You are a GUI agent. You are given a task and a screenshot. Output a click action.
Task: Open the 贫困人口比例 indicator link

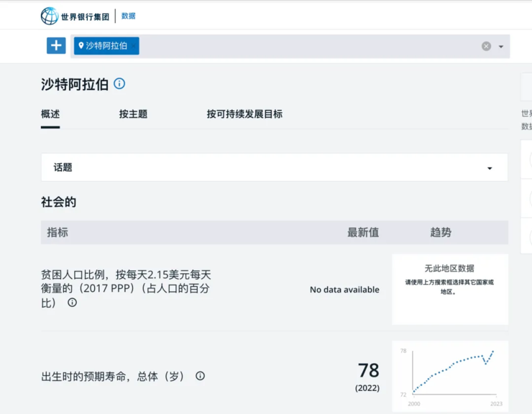(126, 288)
